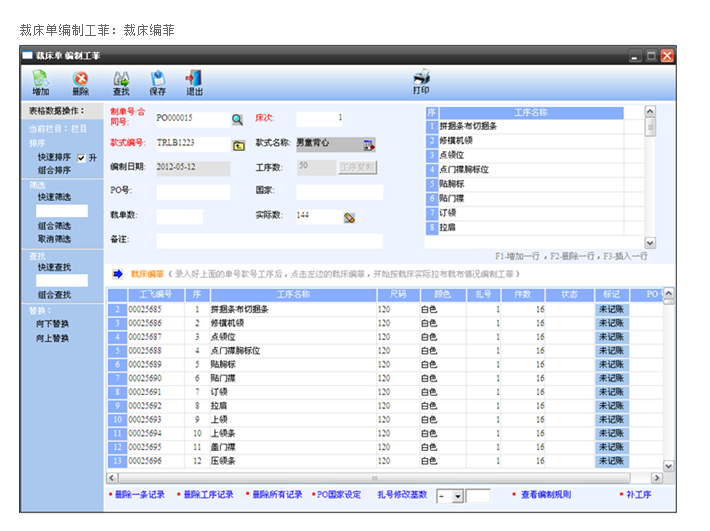Open the 款式名称 picker on 男童背心
The image size is (710, 531).
(x=368, y=145)
